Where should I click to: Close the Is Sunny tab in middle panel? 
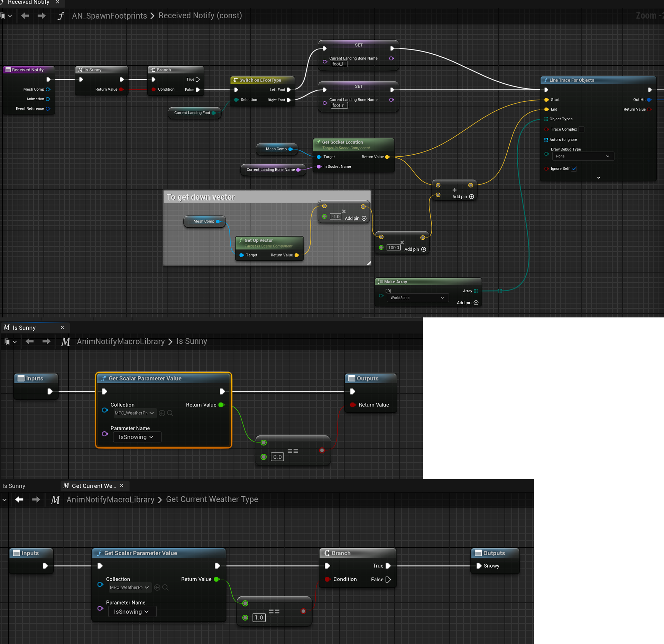coord(62,327)
